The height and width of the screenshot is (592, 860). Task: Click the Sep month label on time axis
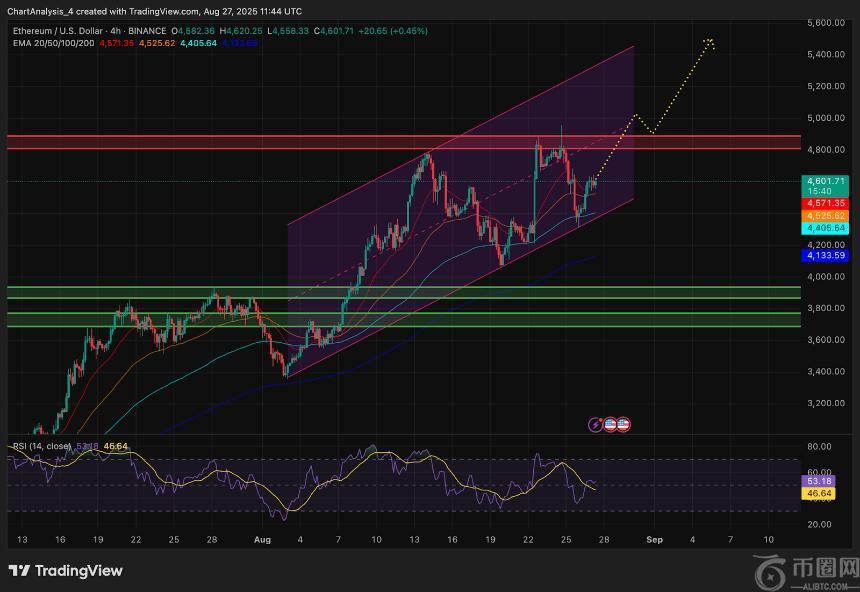coord(654,539)
